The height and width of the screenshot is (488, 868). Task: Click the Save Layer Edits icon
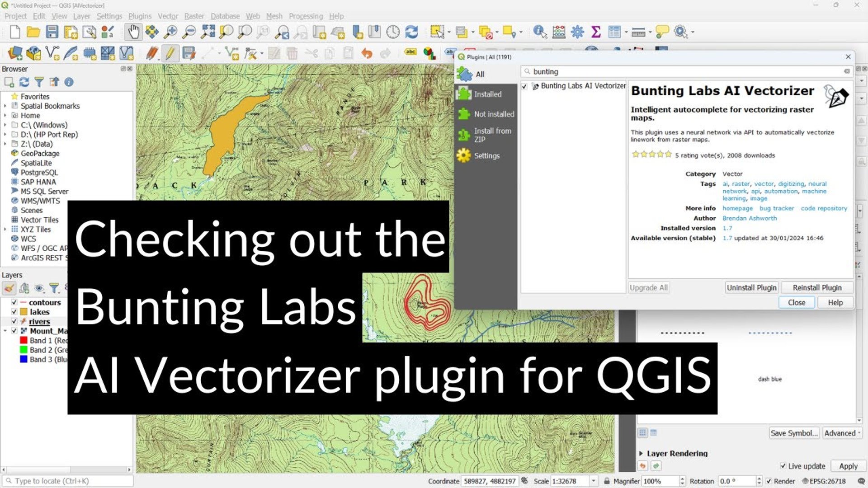(189, 53)
